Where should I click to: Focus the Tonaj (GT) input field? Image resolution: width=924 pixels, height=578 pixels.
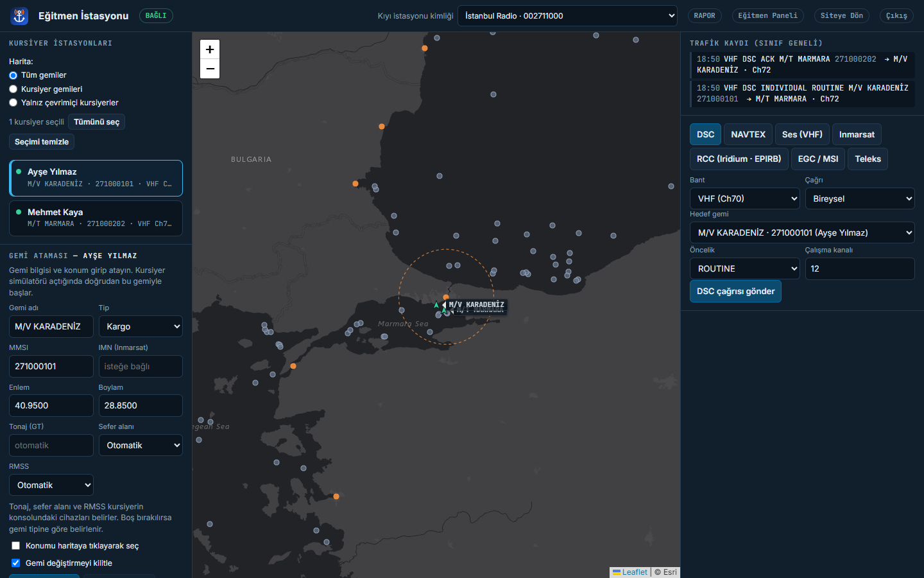click(51, 445)
